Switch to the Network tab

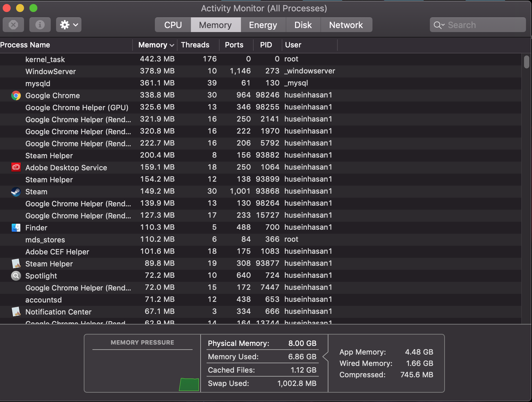[x=346, y=25]
